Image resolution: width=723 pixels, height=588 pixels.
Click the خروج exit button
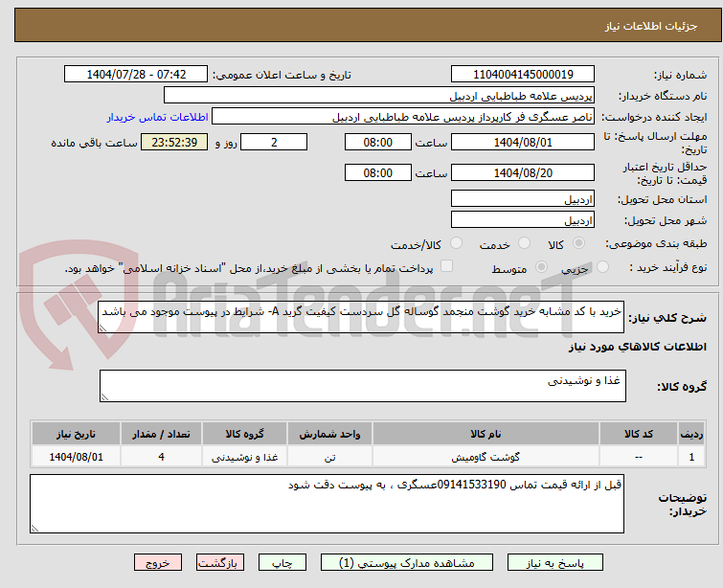coord(158,563)
